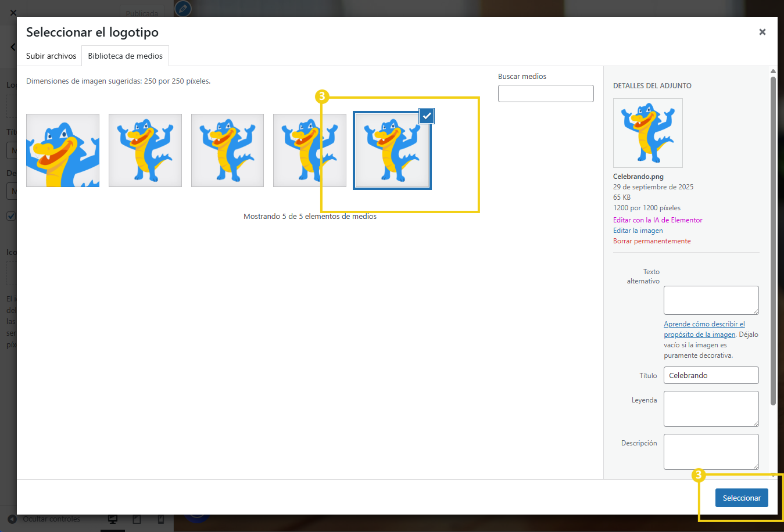
Task: Click Borrar permanentemente to delete the image
Action: pyautogui.click(x=652, y=240)
